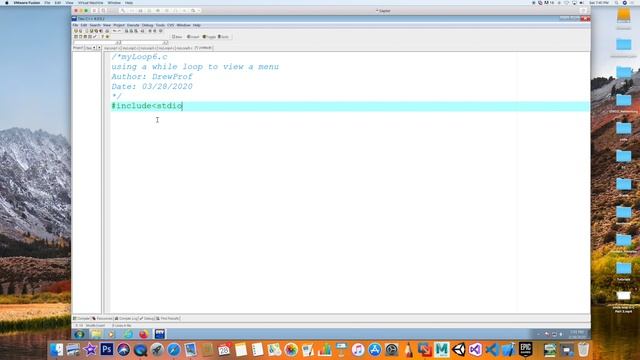Open the Resources bottom tab

tap(102, 318)
